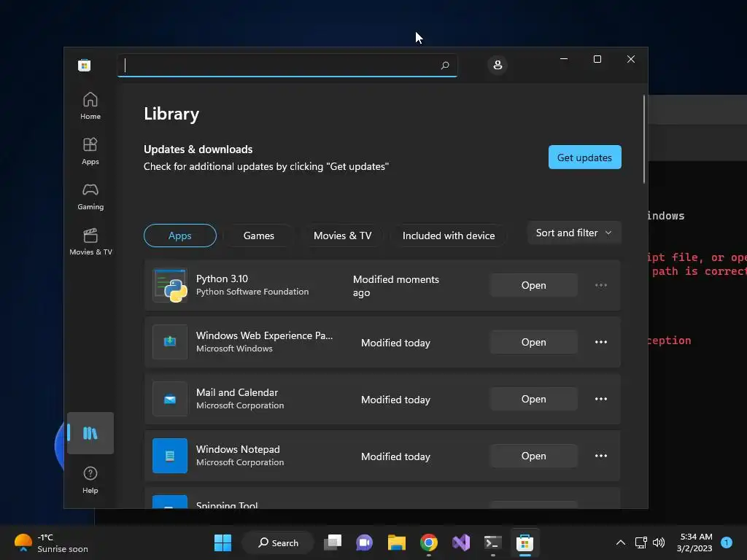The image size is (747, 560).
Task: Click 'Mail and Calendar' app name
Action: coord(237,392)
